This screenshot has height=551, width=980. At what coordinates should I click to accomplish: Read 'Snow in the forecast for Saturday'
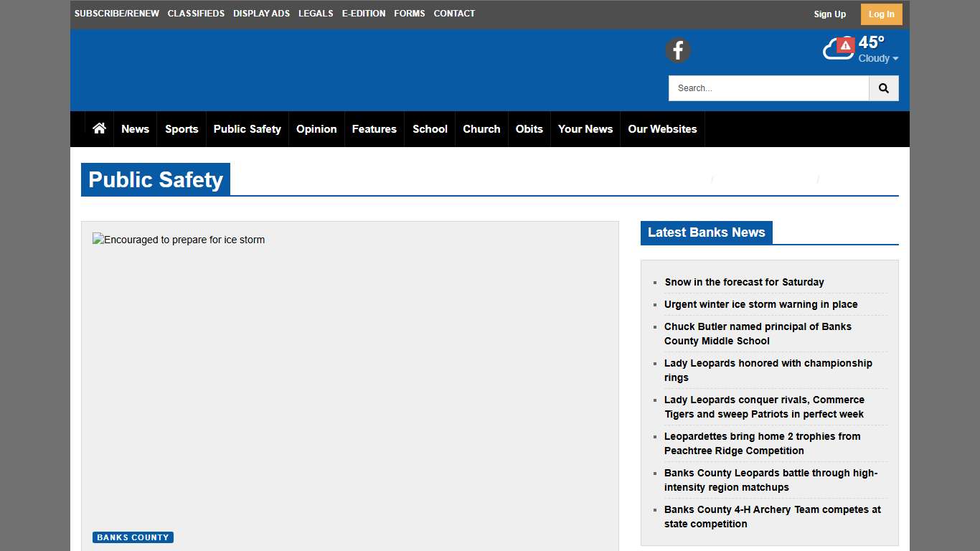(x=744, y=282)
